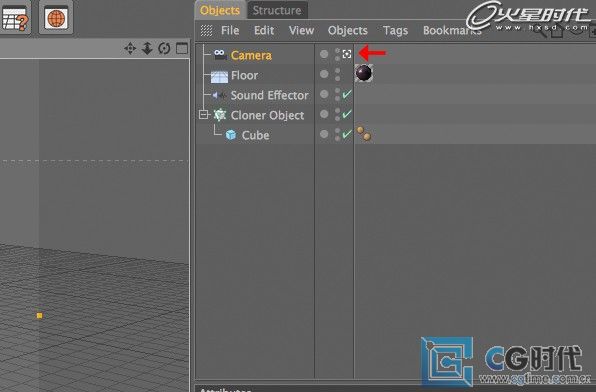Toggle visibility dots for the Floor object

click(x=338, y=74)
